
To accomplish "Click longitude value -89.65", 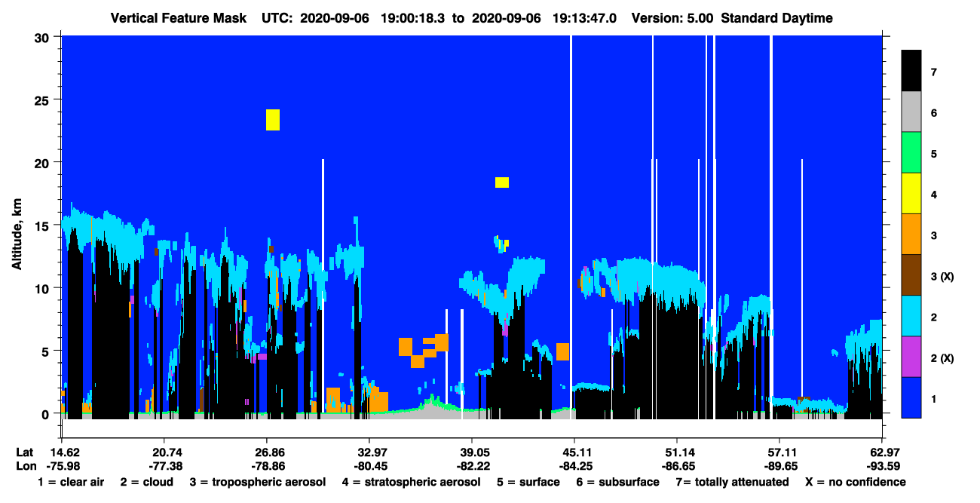I will click(779, 466).
